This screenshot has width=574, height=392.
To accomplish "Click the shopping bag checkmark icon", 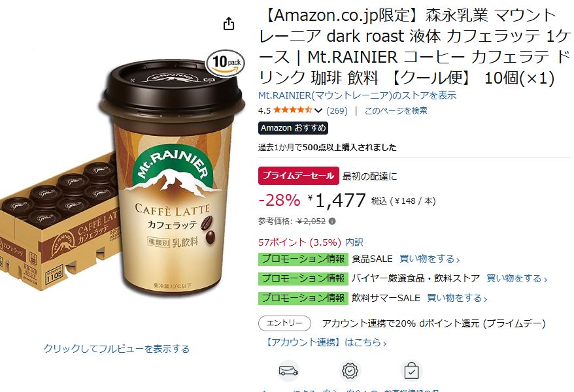I will 411,371.
